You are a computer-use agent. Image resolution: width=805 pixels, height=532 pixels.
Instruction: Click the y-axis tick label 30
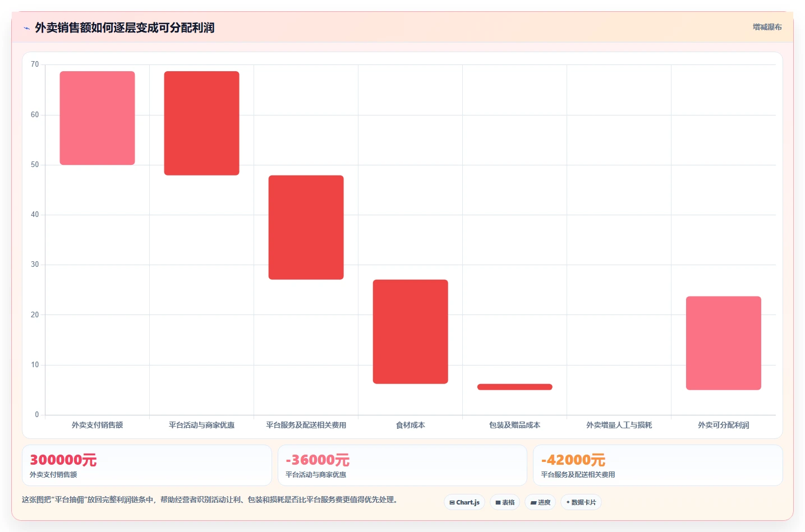click(35, 265)
